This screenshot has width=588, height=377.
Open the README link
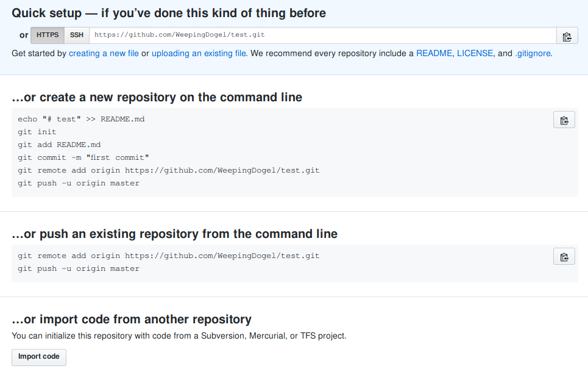pyautogui.click(x=434, y=54)
